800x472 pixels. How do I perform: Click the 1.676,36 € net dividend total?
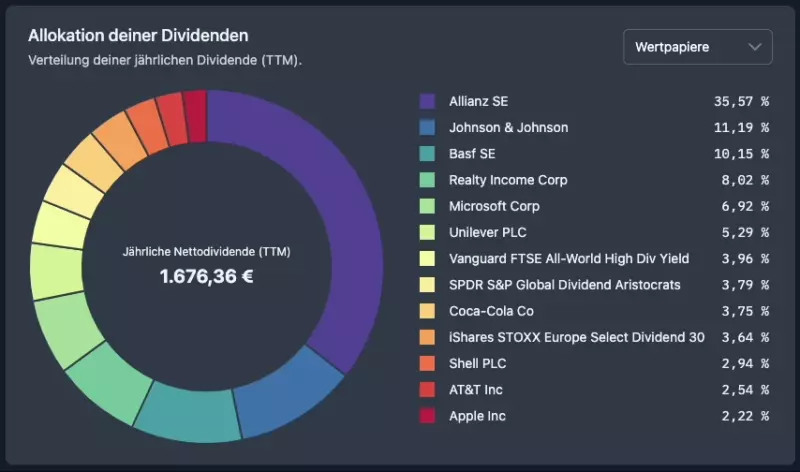tap(206, 275)
